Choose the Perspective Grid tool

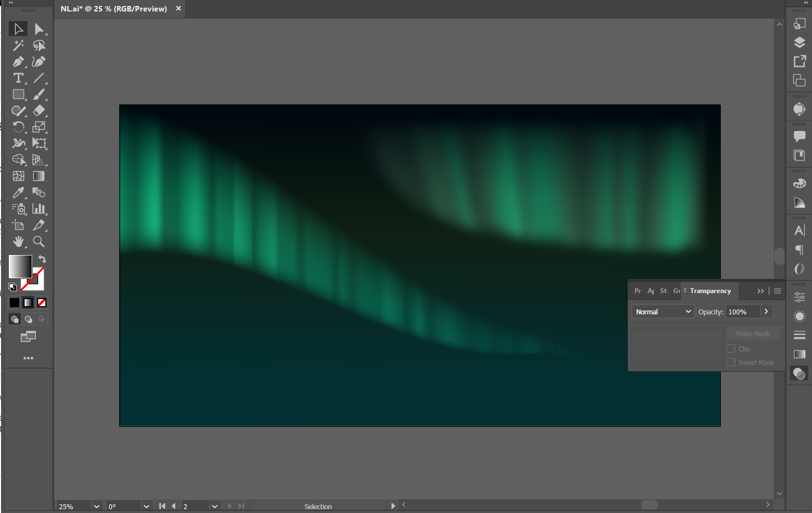tap(39, 160)
